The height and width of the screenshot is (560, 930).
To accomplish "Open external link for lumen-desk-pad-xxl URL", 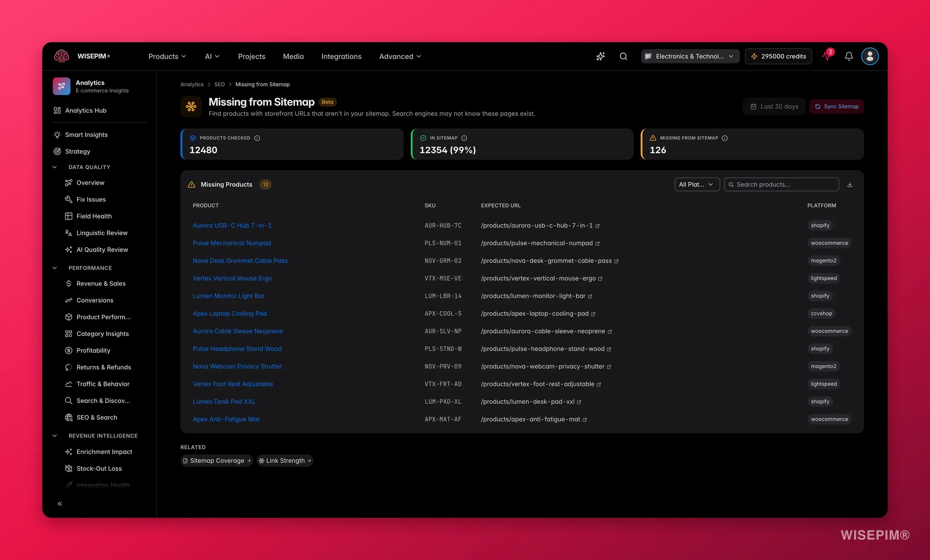I will pos(579,402).
